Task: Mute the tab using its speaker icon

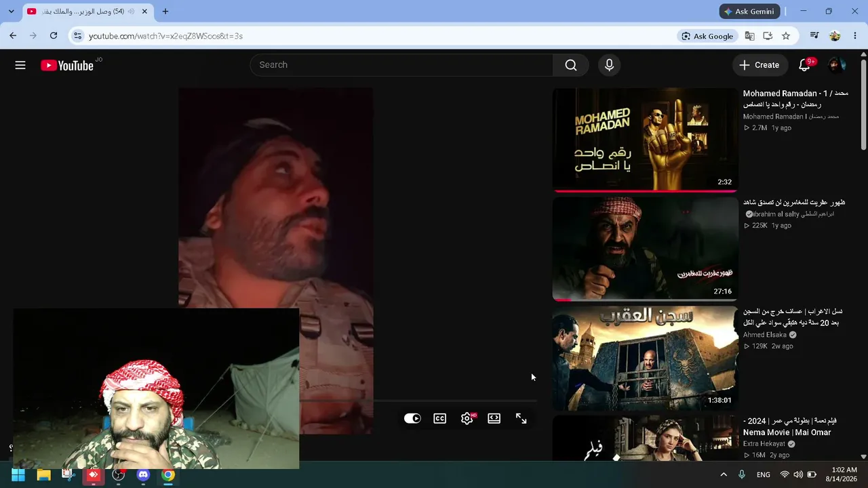Action: pyautogui.click(x=131, y=12)
